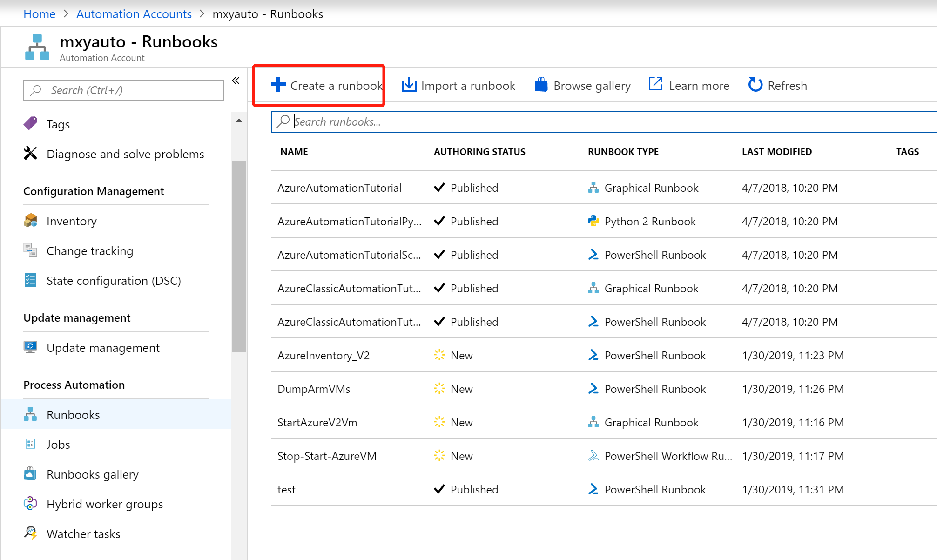Click the Hybrid worker groups icon
937x560 pixels.
click(30, 504)
